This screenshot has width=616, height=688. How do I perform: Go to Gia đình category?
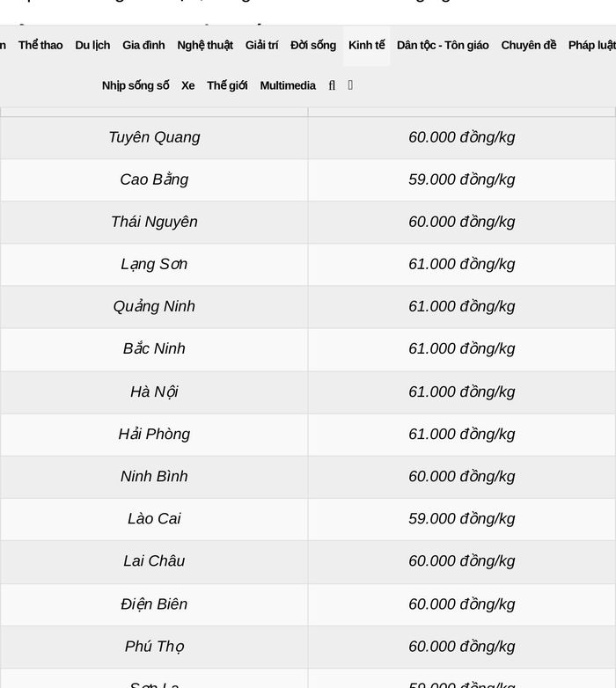(143, 45)
